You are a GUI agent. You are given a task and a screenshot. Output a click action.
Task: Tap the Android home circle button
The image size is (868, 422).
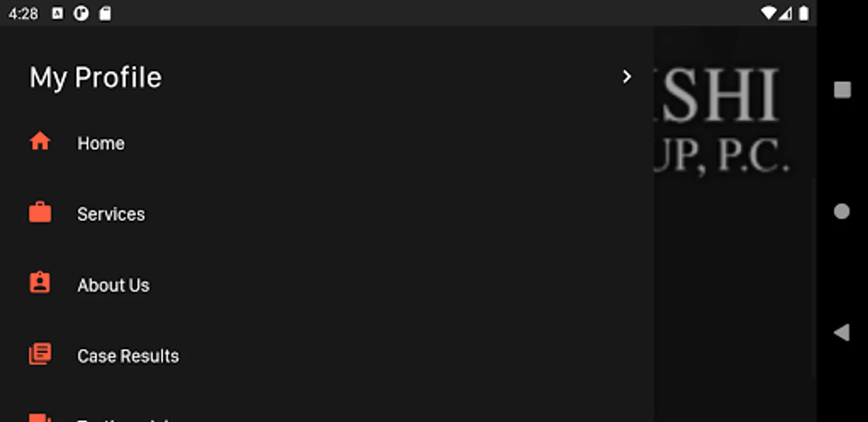coord(842,211)
